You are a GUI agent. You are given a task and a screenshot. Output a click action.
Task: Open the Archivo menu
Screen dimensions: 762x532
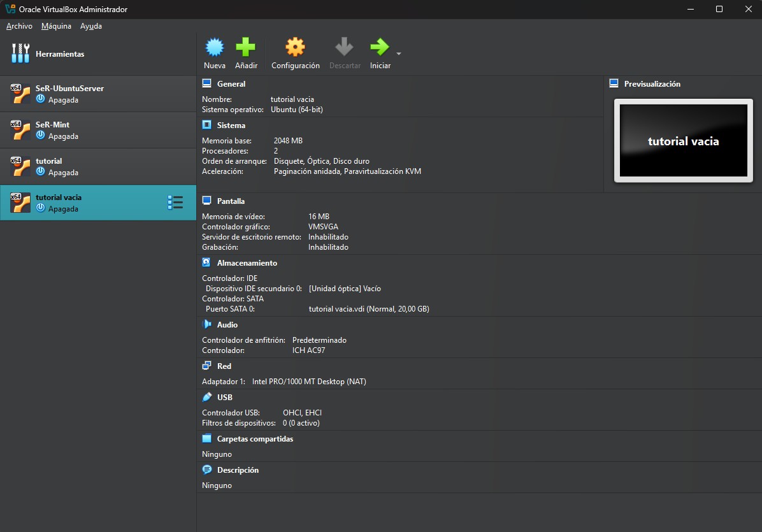[19, 26]
